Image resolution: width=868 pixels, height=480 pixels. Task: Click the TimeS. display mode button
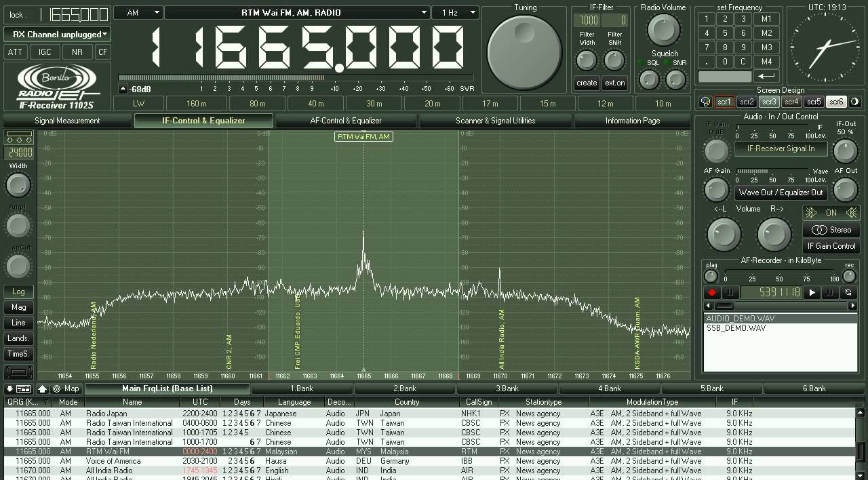[18, 354]
